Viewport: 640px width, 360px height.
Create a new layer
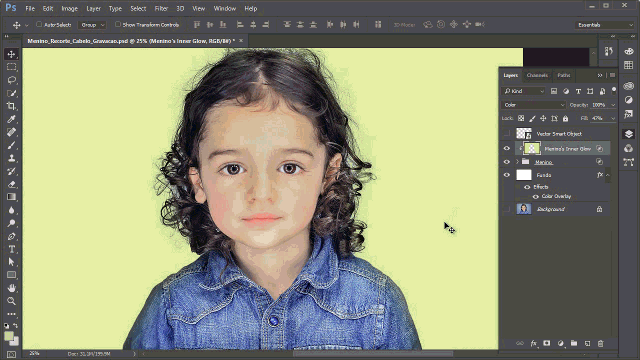587,343
